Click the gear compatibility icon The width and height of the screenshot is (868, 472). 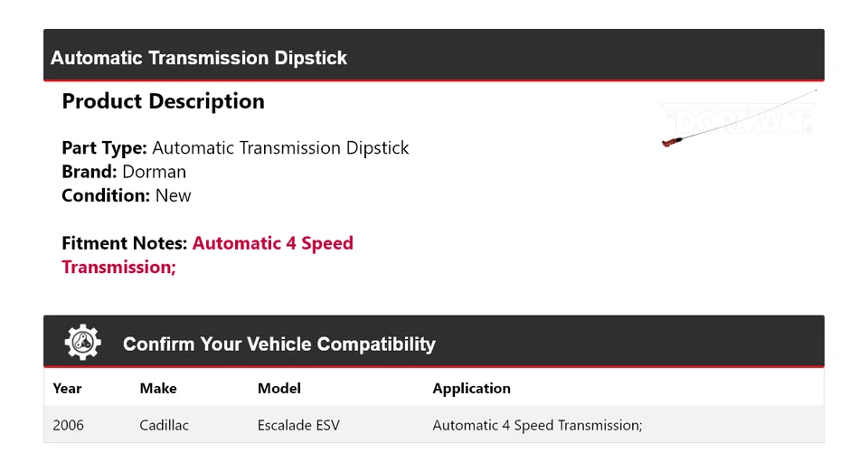(x=82, y=343)
